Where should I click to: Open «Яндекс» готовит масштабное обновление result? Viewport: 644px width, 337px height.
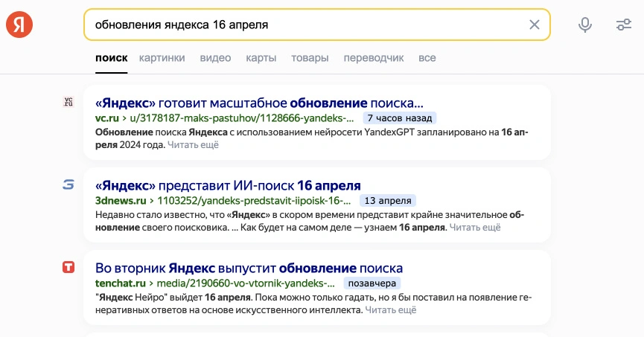pyautogui.click(x=259, y=103)
